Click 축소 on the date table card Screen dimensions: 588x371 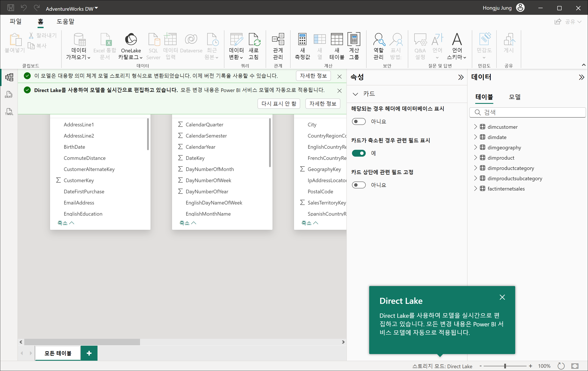point(187,223)
